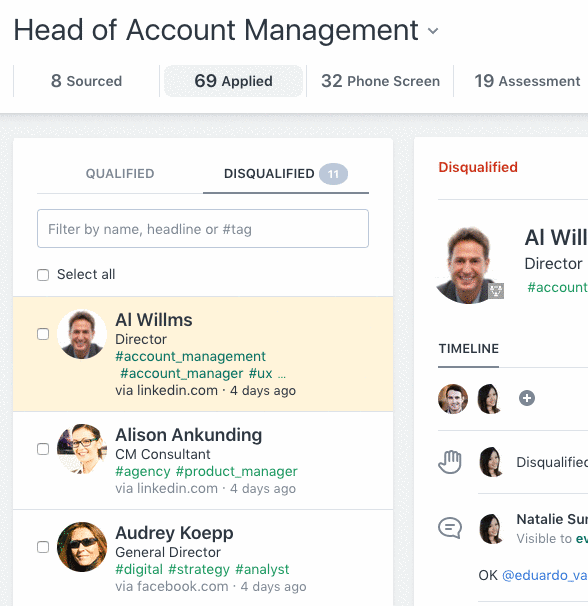This screenshot has height=606, width=588.
Task: Tick the checkbox next to Audrey Koepp
Action: pos(43,547)
